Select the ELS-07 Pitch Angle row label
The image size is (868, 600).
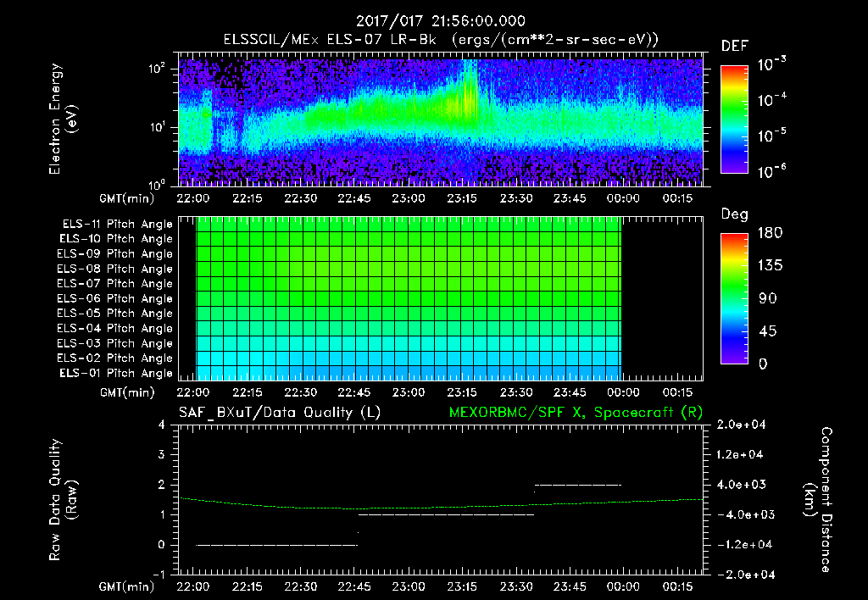point(115,283)
